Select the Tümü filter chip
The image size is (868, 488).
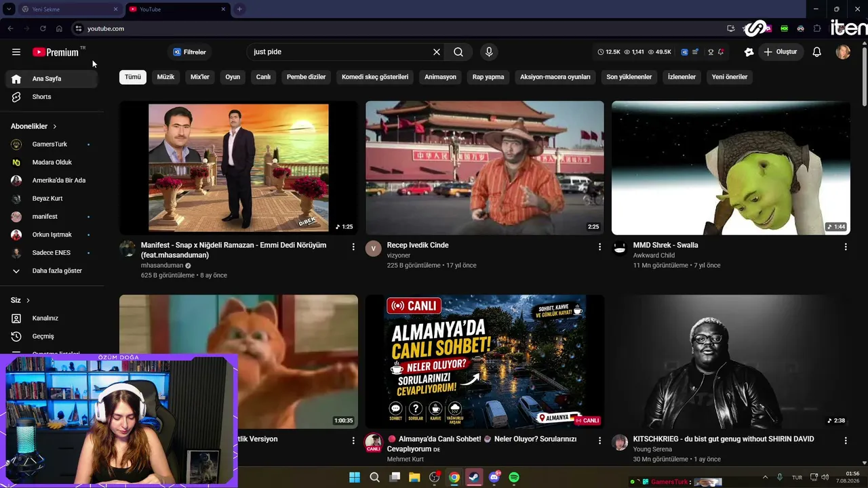(x=133, y=77)
